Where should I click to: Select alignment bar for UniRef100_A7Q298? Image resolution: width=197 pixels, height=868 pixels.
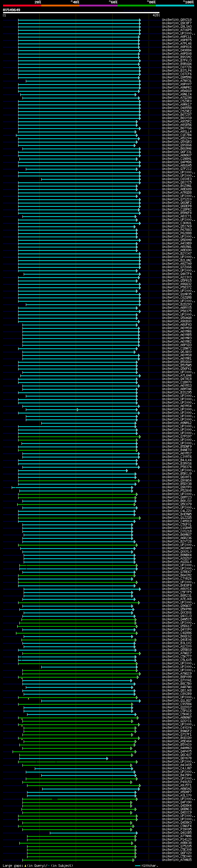(x=81, y=98)
